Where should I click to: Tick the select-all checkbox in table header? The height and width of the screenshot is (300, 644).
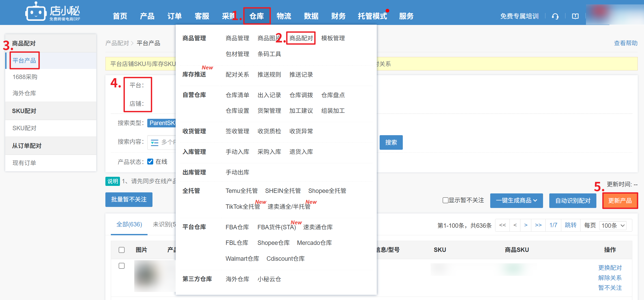tap(122, 250)
